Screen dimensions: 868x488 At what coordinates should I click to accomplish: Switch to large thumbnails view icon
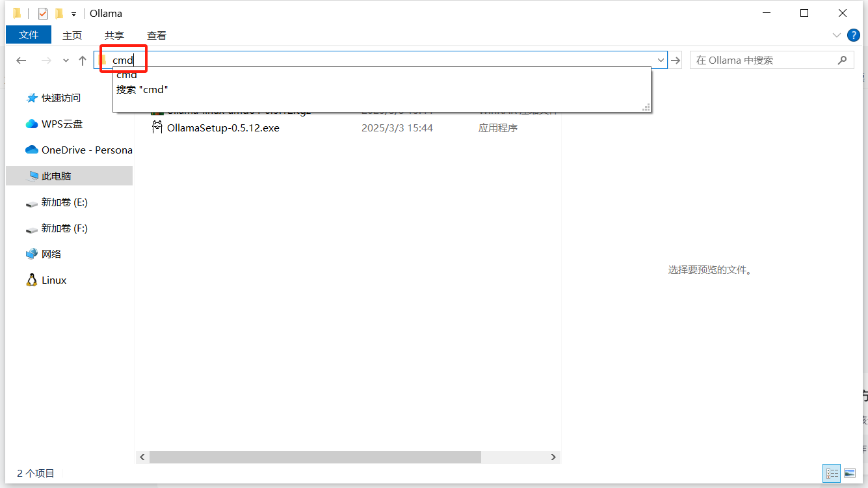coord(850,474)
